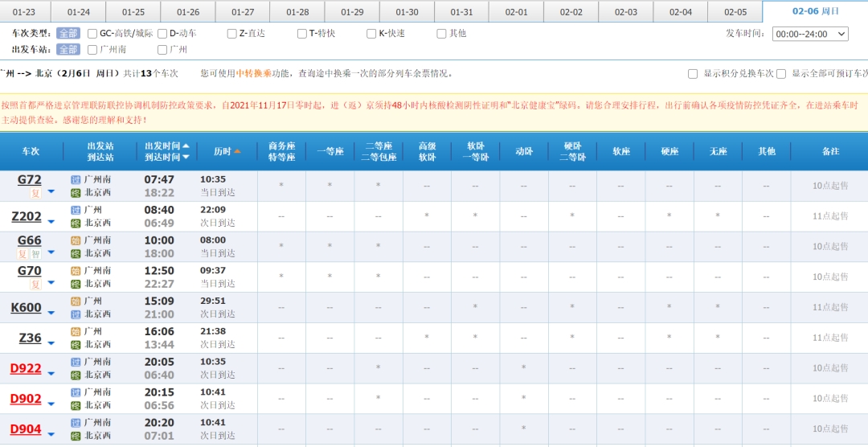The image size is (868, 447).
Task: Switch to the 01-30 date tab
Action: click(x=407, y=12)
